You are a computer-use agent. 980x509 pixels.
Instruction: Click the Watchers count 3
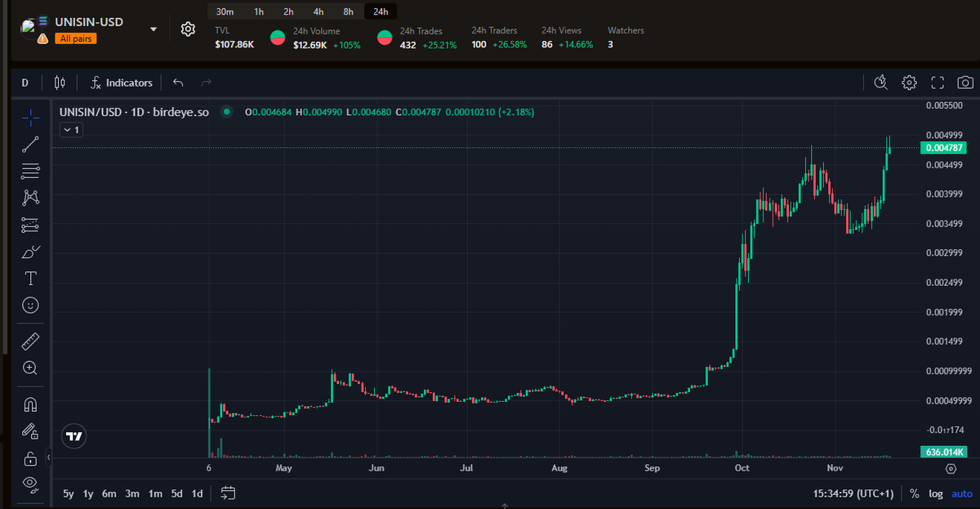click(x=610, y=44)
